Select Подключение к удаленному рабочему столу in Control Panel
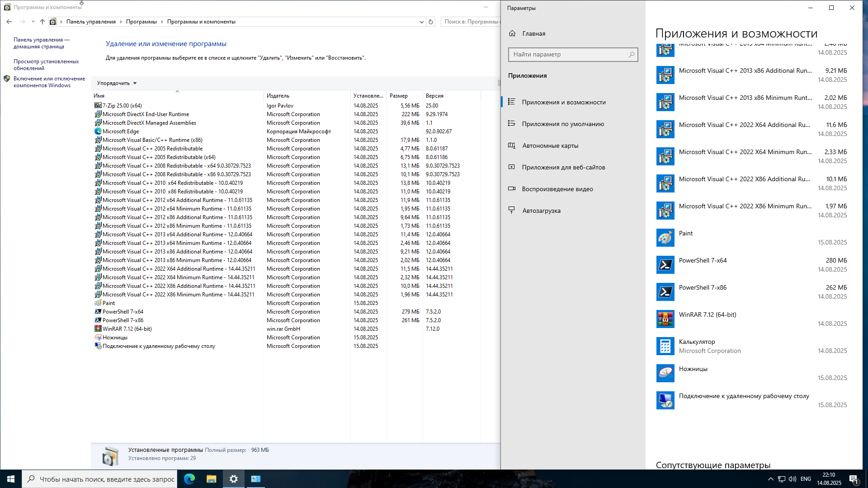The height and width of the screenshot is (488, 868). pos(287,346)
